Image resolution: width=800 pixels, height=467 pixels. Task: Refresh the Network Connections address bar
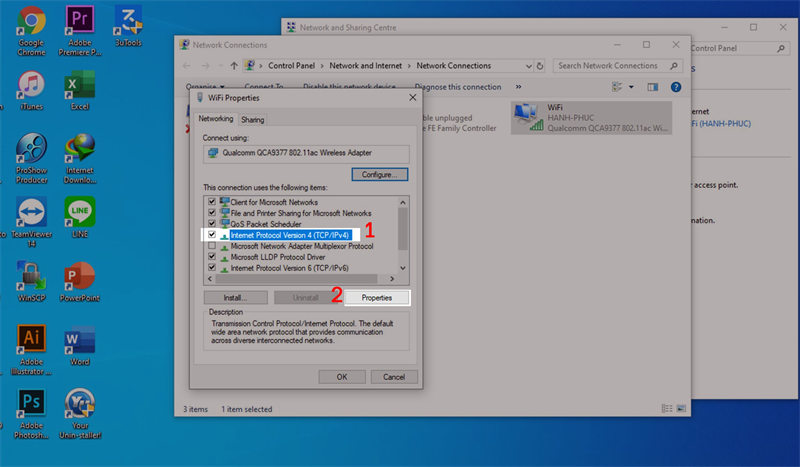(540, 66)
